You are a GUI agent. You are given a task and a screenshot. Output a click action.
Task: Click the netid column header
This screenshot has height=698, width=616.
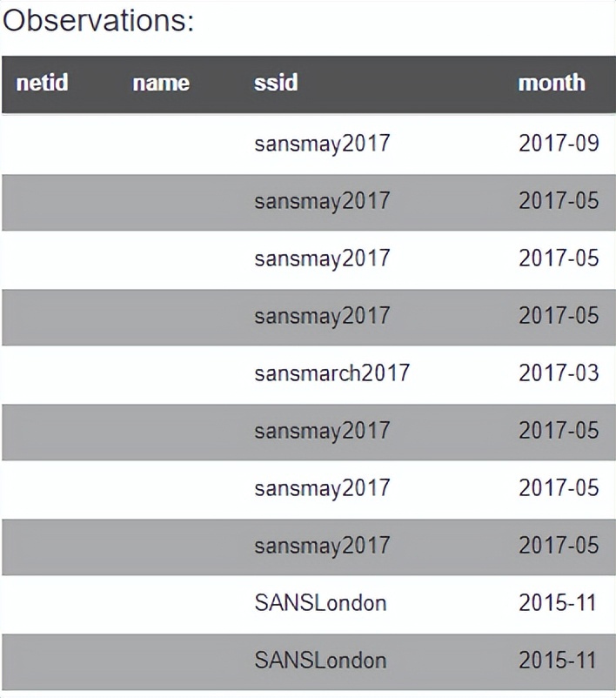click(x=42, y=84)
